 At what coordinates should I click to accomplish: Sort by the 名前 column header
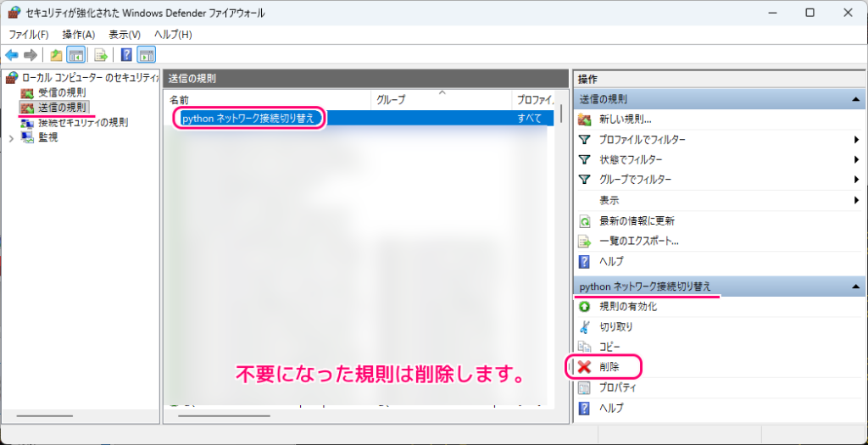268,100
